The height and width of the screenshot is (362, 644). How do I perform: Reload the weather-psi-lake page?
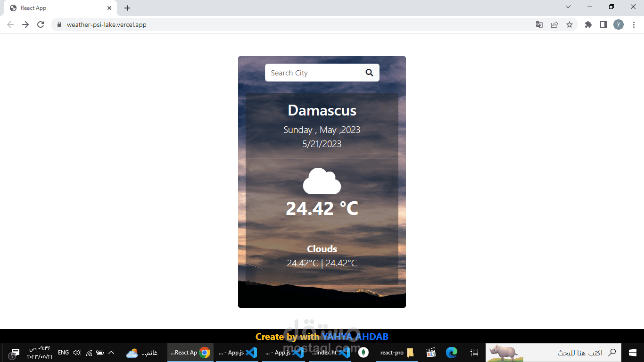pos(41,25)
